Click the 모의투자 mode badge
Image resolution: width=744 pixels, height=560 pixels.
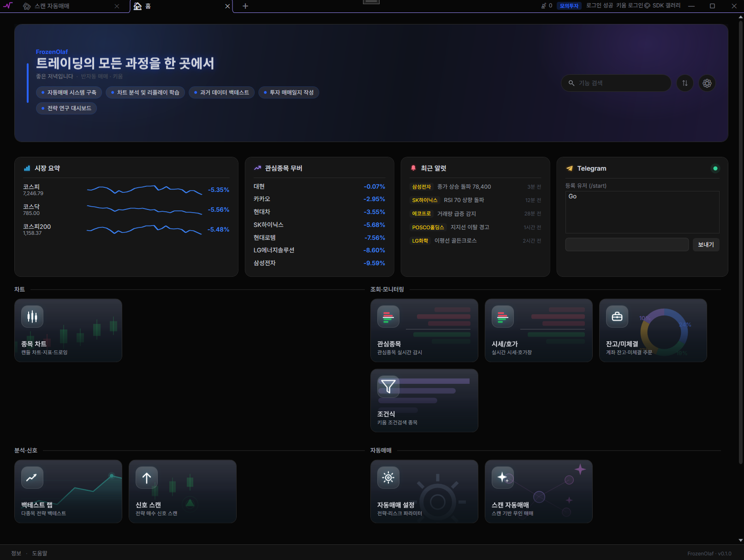point(569,6)
